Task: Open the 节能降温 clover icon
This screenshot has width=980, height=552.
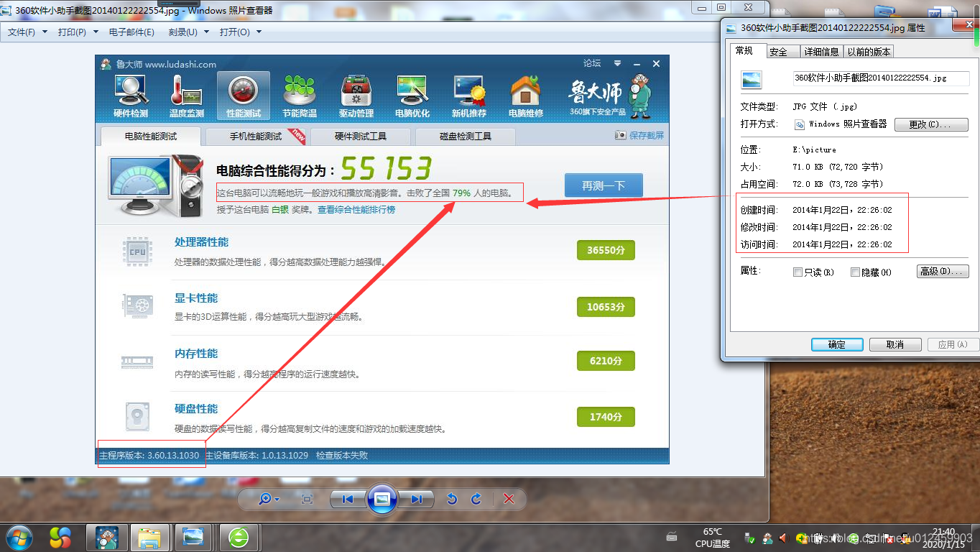Action: point(300,95)
